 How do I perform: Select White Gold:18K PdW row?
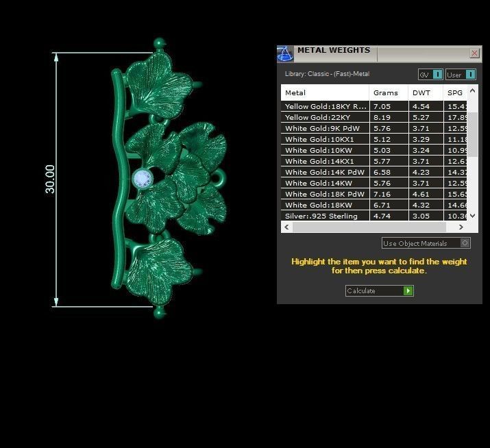click(374, 194)
